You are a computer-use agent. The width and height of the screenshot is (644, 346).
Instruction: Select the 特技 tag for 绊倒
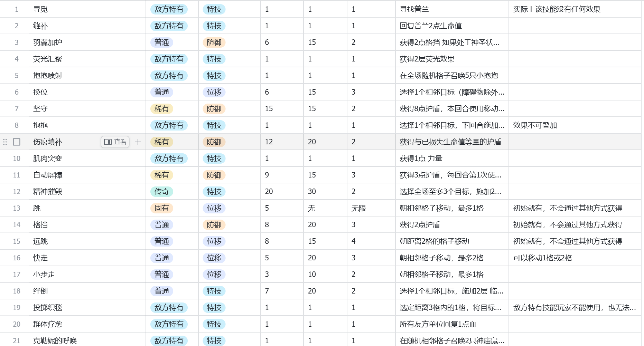pyautogui.click(x=214, y=291)
